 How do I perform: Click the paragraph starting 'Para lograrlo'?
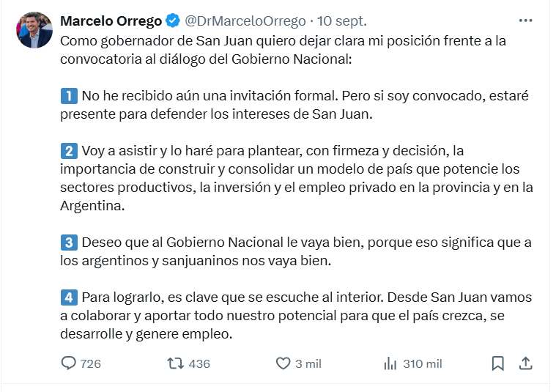(x=296, y=316)
